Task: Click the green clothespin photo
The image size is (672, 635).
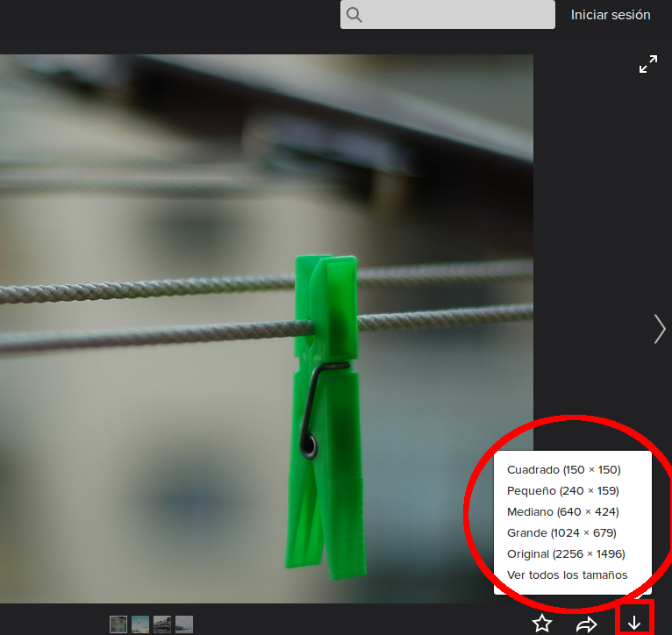Action: coord(267,329)
